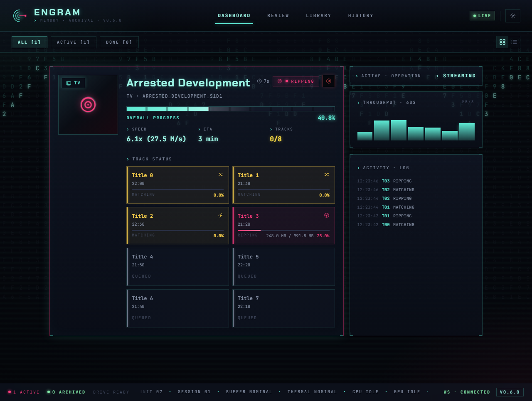
Task: Click the 0 ARCHIVED status bar indicator
Action: pyautogui.click(x=66, y=392)
